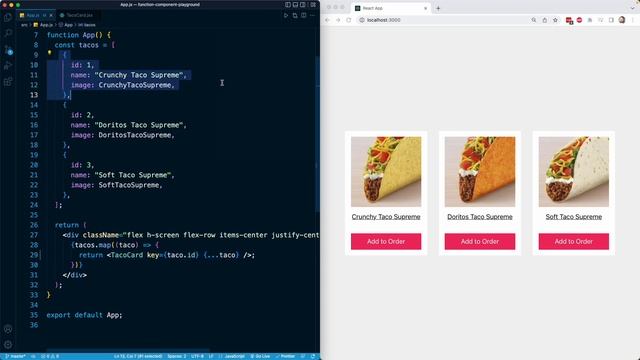Open the browser three-dot menu
The height and width of the screenshot is (360, 640).
coord(633,20)
